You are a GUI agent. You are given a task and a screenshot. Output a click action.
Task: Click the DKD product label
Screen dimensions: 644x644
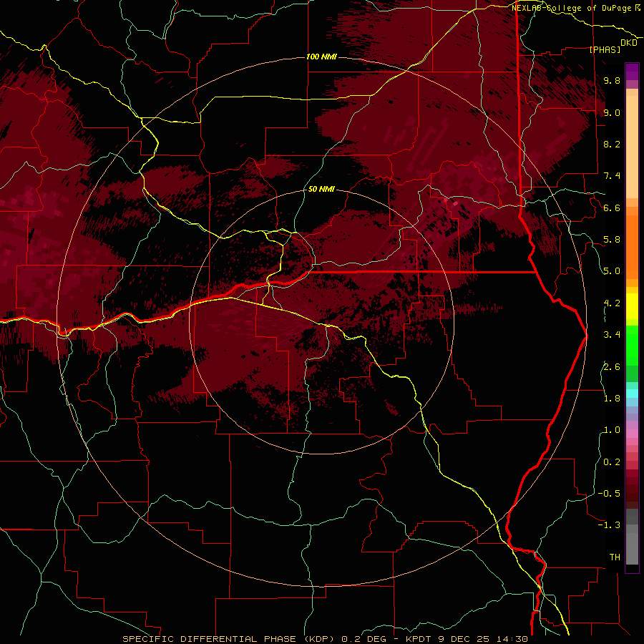[x=629, y=43]
